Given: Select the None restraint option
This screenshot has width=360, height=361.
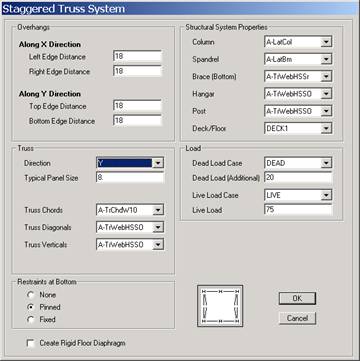Looking at the screenshot, I should [x=31, y=295].
